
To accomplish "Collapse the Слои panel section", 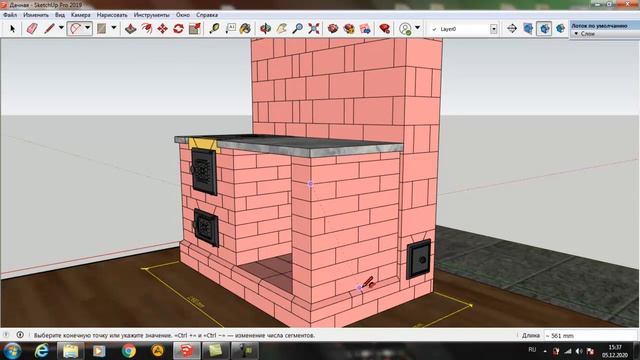I will (x=576, y=34).
